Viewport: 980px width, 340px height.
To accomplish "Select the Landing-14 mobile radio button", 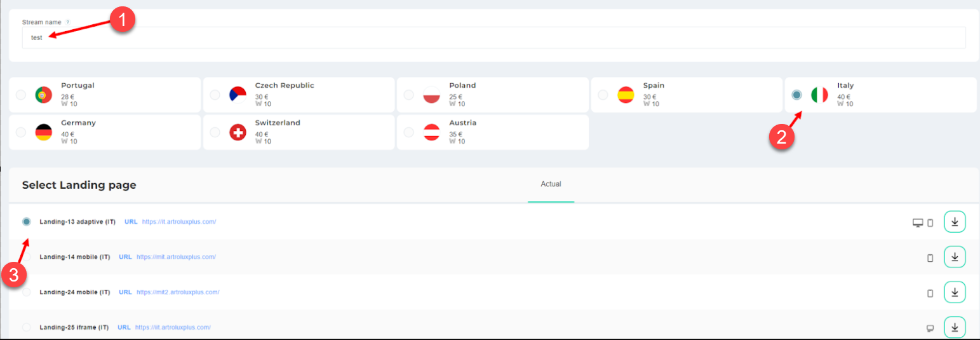I will (x=26, y=257).
